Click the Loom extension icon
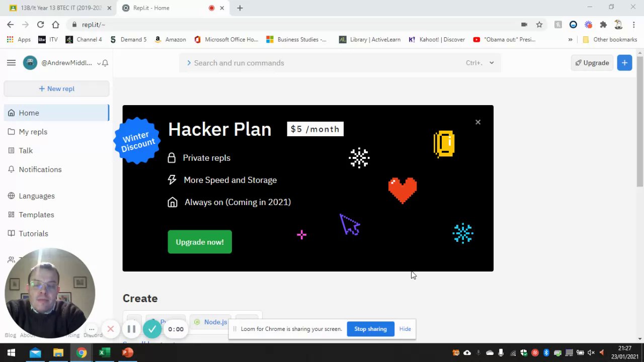644x362 pixels. 588,24
